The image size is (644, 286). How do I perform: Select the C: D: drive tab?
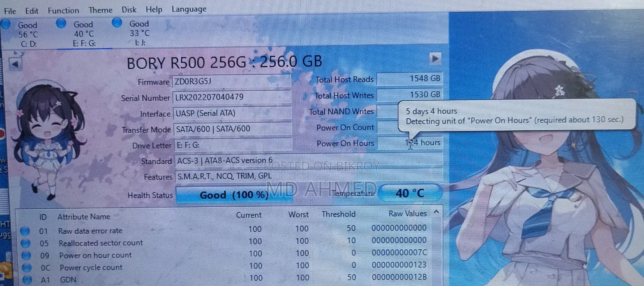pyautogui.click(x=28, y=34)
